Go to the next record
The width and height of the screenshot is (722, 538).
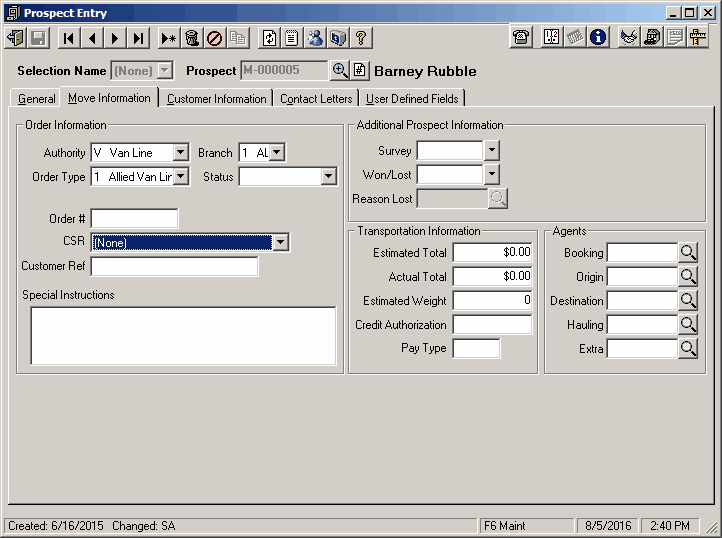(x=115, y=38)
